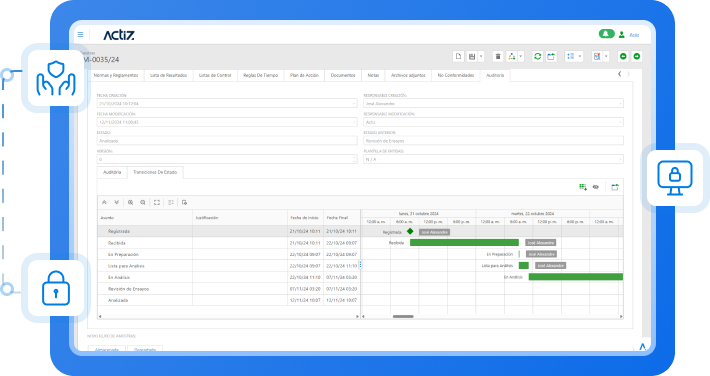This screenshot has height=376, width=710.
Task: Click the Estado Anterior field
Action: coord(493,141)
